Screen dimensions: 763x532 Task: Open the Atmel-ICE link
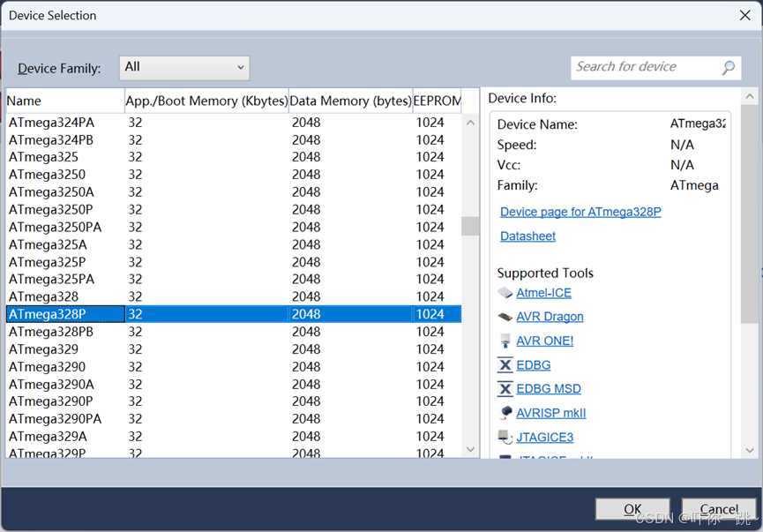point(543,293)
